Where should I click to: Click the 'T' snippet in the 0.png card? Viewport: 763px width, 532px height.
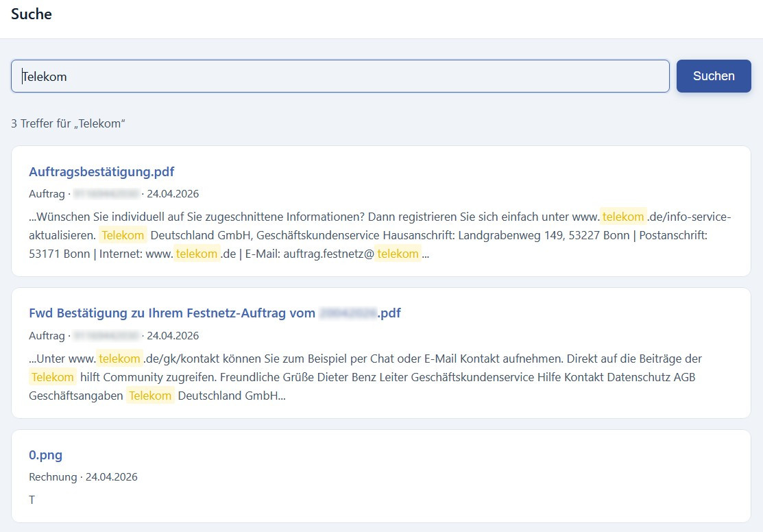32,500
